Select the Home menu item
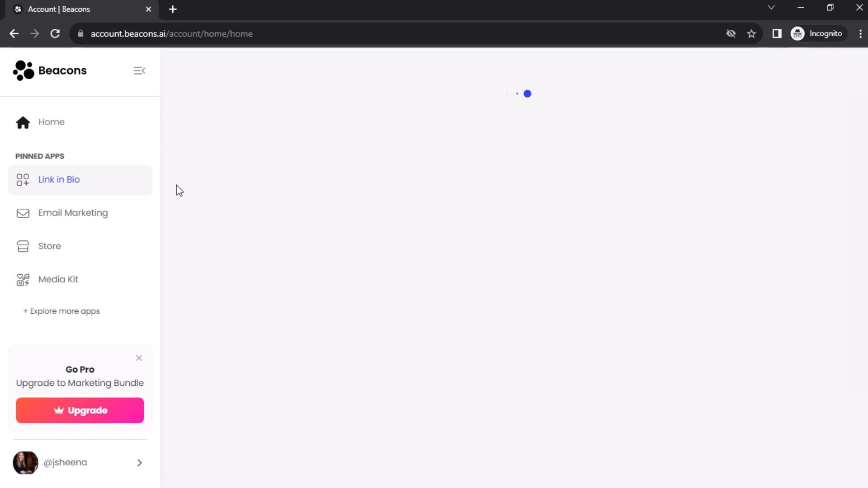 point(51,122)
